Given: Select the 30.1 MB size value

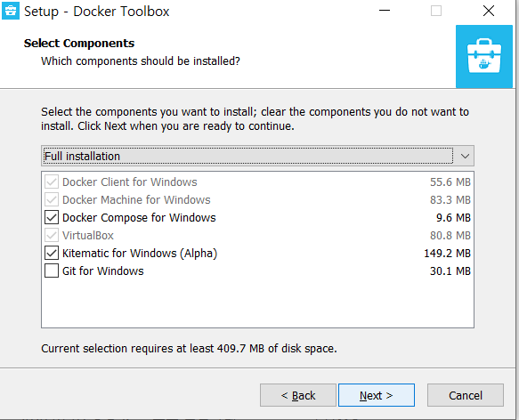Looking at the screenshot, I should coord(450,271).
